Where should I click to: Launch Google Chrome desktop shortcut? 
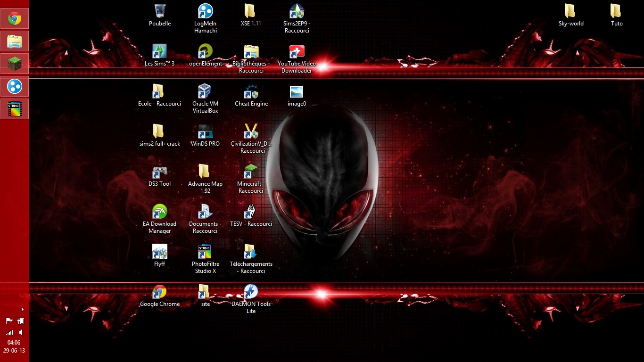[160, 296]
